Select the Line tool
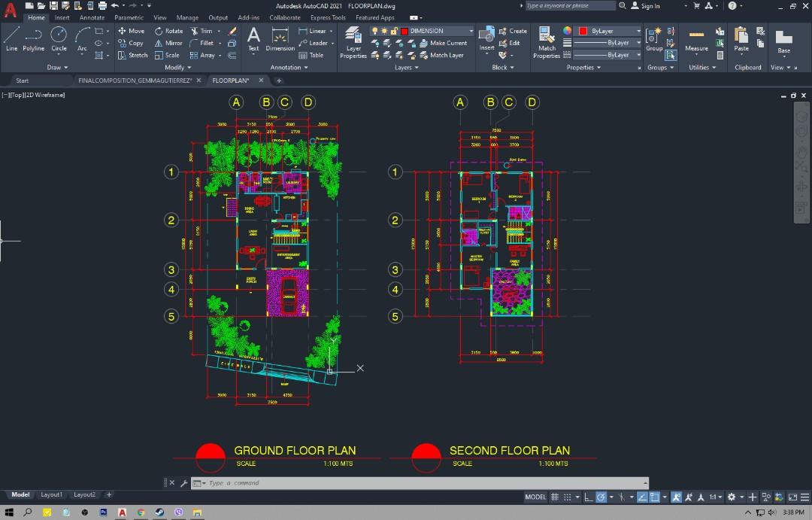Screen dimensions: 812x520 (11, 38)
